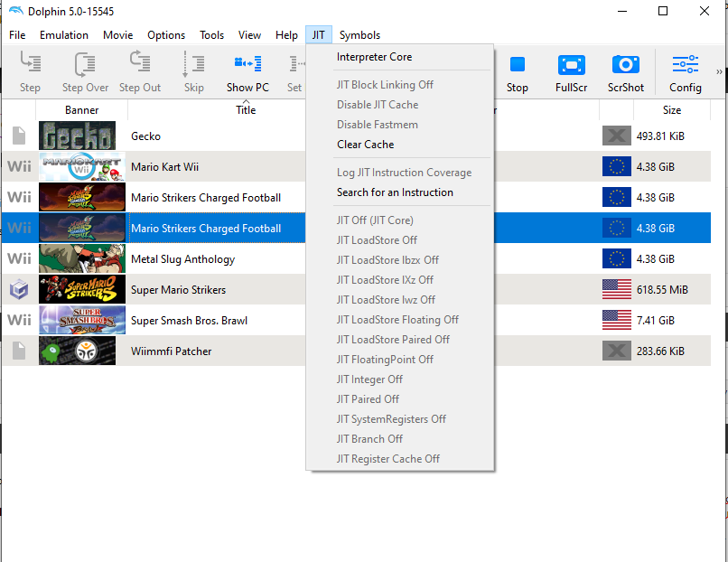Click the unknown region icon in the Wiimmfi Patcher row

pyautogui.click(x=617, y=351)
